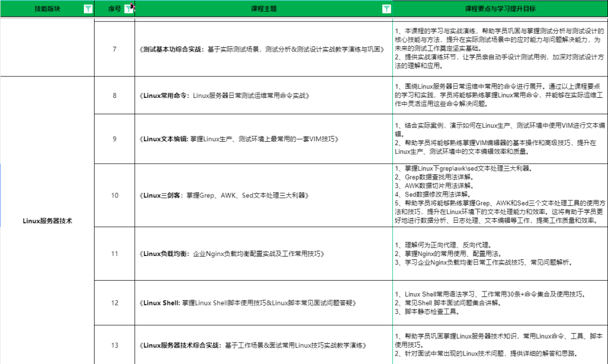Select the 序号 header cell

point(115,9)
